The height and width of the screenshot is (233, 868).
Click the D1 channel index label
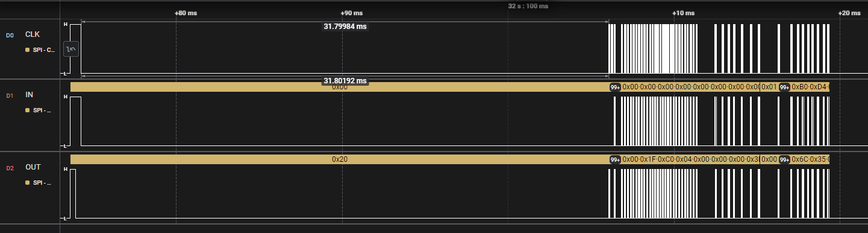point(10,95)
